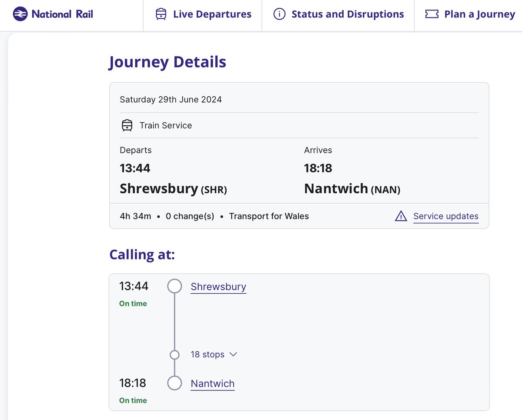Open the Live Departures menu item
Viewport: 522px width, 420px height.
point(203,14)
